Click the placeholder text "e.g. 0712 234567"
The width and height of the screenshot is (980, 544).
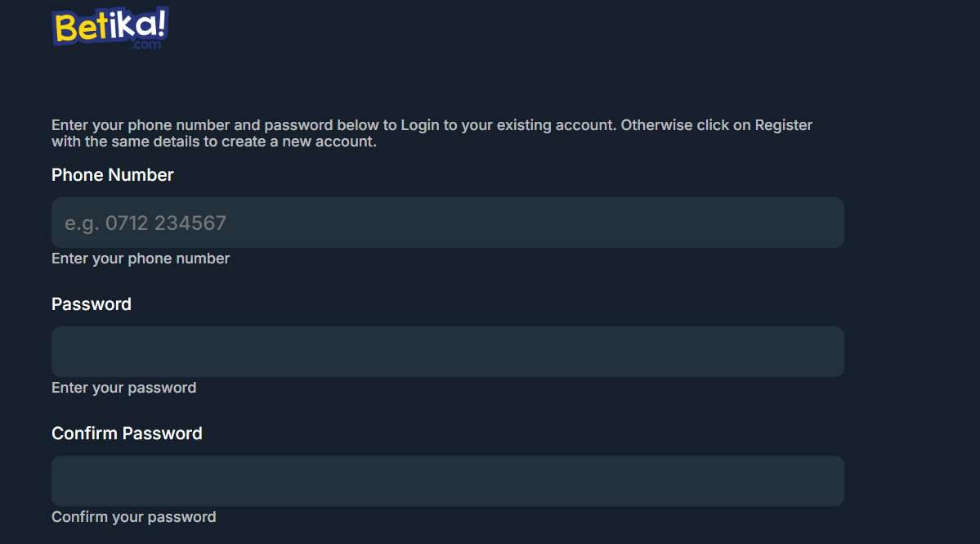tap(144, 223)
